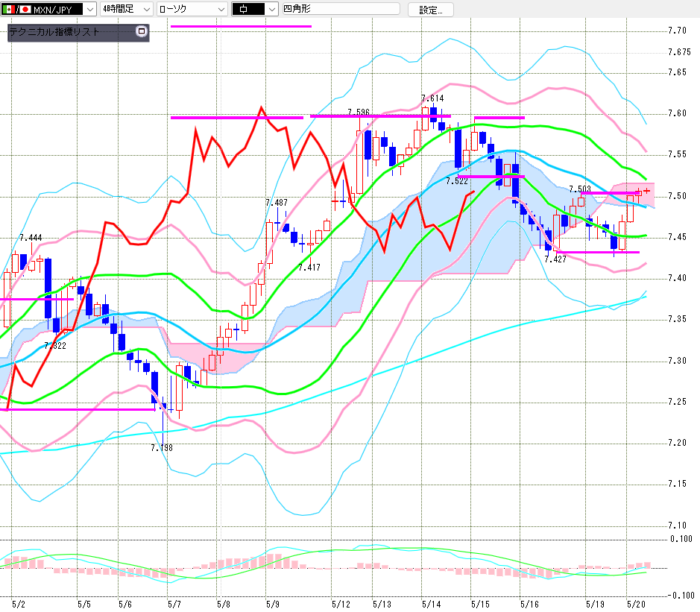The height and width of the screenshot is (612, 700).
Task: Click the -0.100 oscillator axis value
Action: 681,596
